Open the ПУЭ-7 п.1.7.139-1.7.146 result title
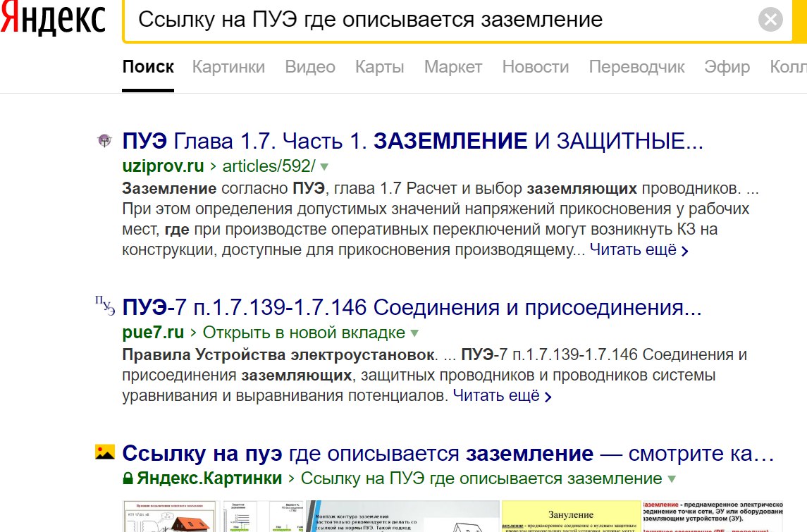Viewport: 807px width, 532px height. (x=412, y=308)
